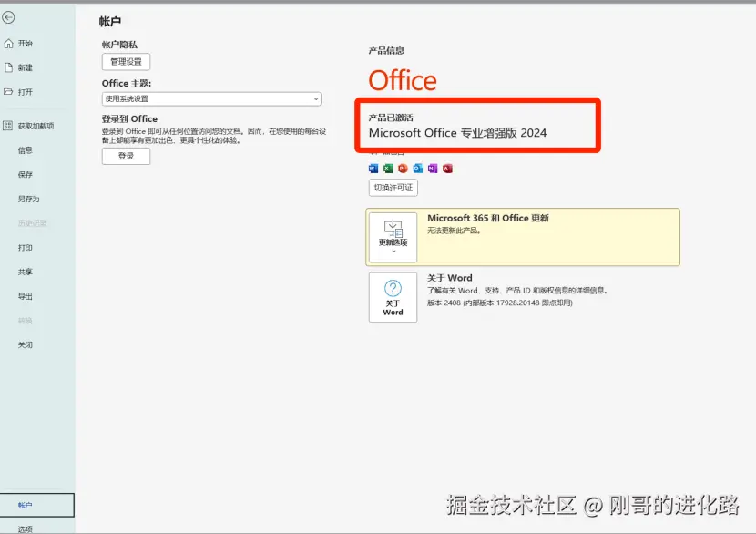Open the Office 主题 theme dropdown
Image resolution: width=756 pixels, height=534 pixels.
210,98
